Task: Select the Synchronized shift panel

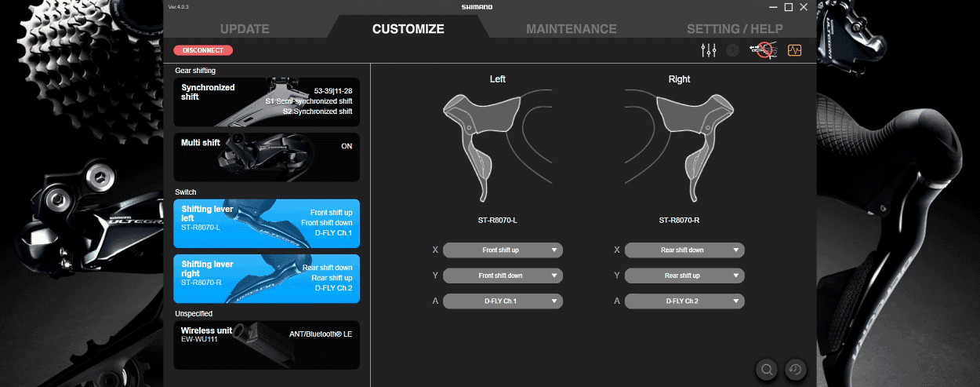Action: [x=267, y=102]
